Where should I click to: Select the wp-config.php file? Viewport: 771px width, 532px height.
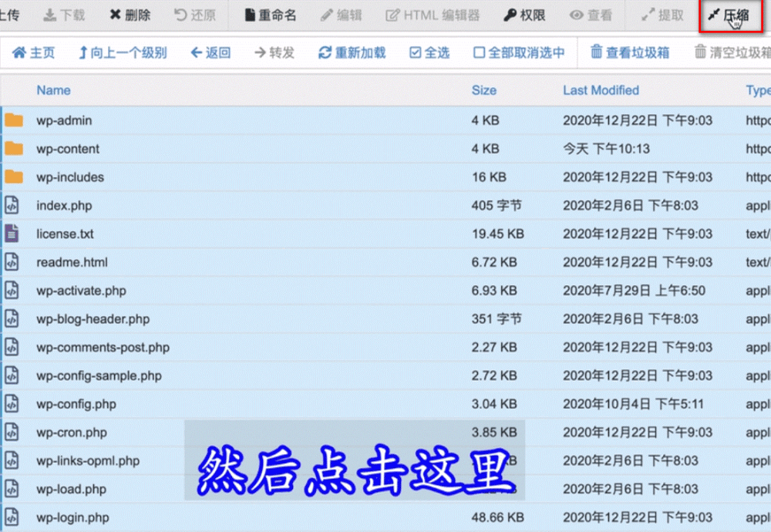pos(76,404)
